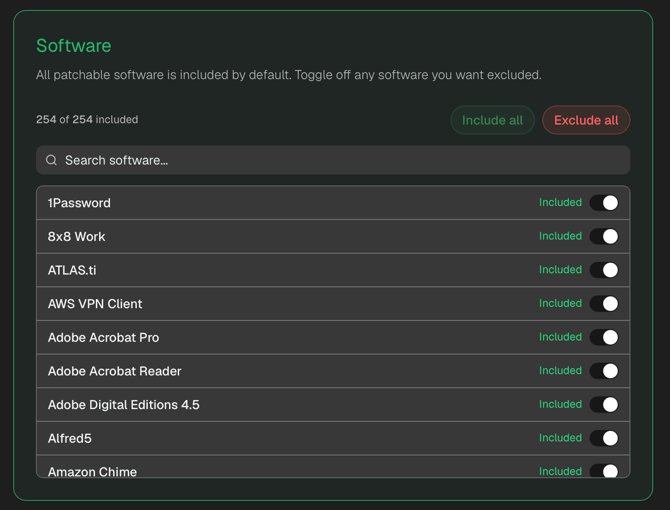Switch off AWS VPN Client toggle

pos(604,304)
